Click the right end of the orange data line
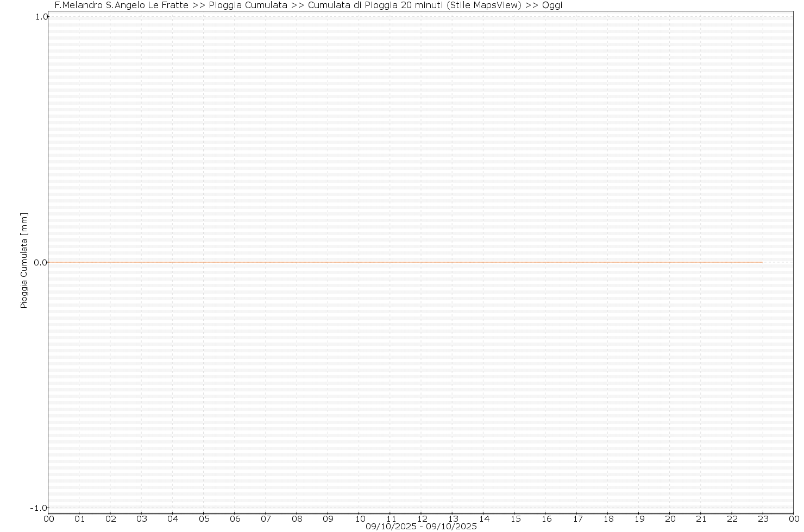This screenshot has height=532, width=804. pyautogui.click(x=762, y=262)
